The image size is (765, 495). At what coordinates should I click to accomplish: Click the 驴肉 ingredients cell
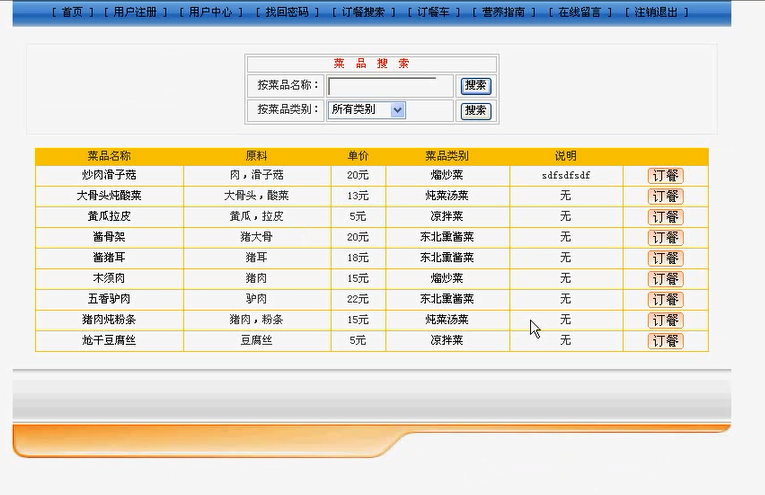point(257,299)
